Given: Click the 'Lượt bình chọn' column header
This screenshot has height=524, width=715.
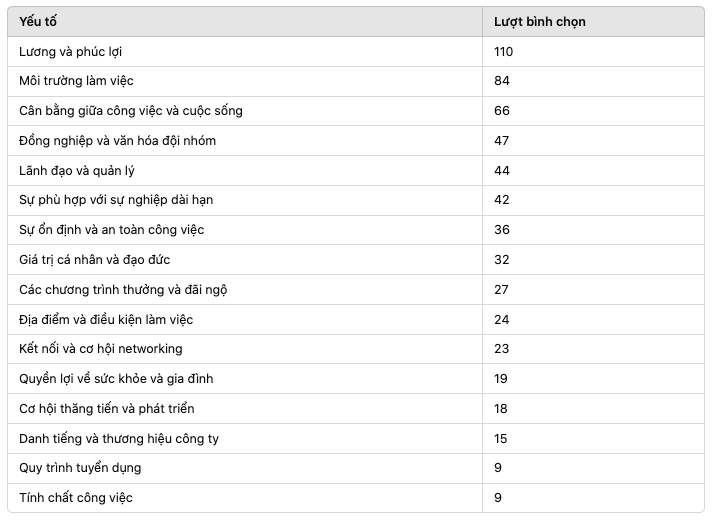Looking at the screenshot, I should click(x=593, y=21).
